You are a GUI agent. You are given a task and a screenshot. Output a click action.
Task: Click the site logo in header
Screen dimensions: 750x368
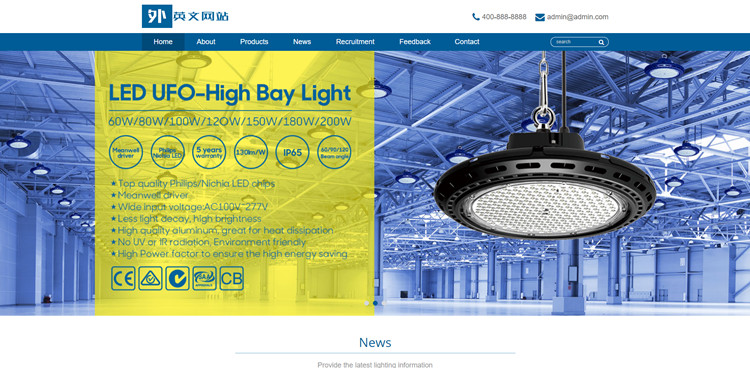point(185,16)
